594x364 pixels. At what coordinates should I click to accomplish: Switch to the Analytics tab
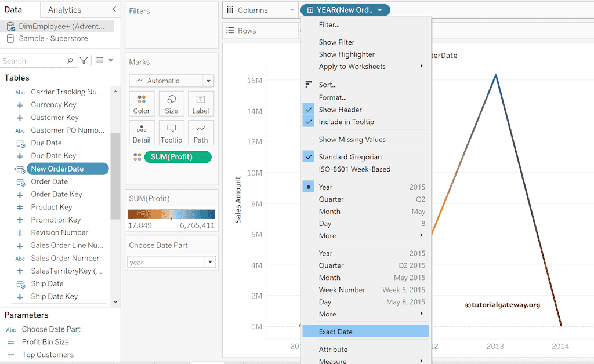[x=64, y=10]
